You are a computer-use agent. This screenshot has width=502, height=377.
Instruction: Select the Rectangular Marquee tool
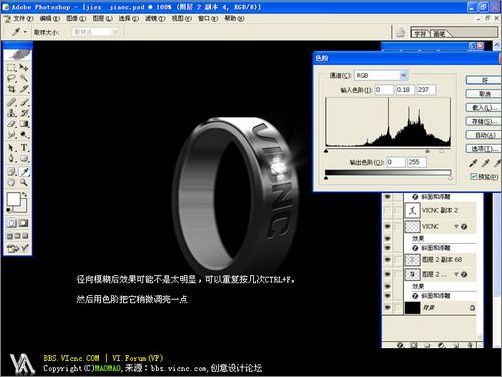pos(12,67)
